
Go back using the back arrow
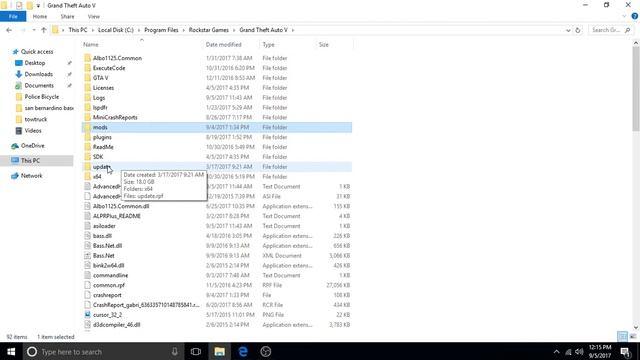coord(9,30)
